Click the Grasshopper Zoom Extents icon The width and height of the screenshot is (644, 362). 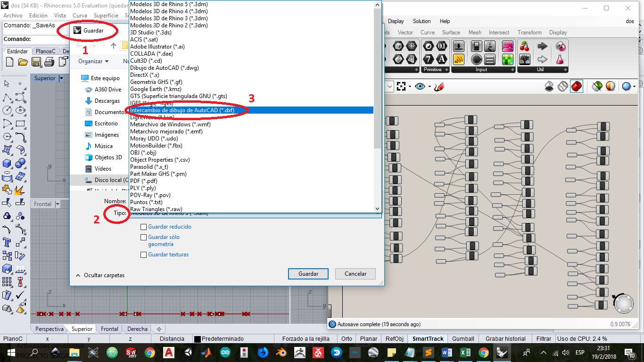[x=401, y=87]
